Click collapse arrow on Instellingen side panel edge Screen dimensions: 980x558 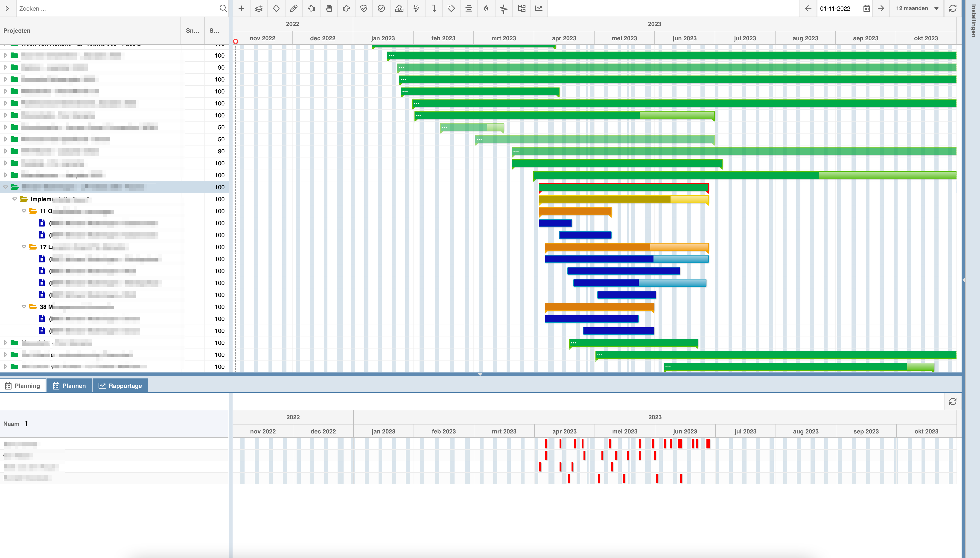[963, 280]
